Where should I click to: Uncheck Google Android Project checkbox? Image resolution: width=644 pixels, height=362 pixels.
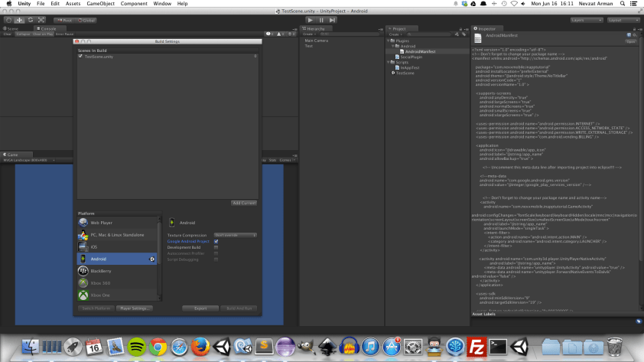[x=216, y=242]
